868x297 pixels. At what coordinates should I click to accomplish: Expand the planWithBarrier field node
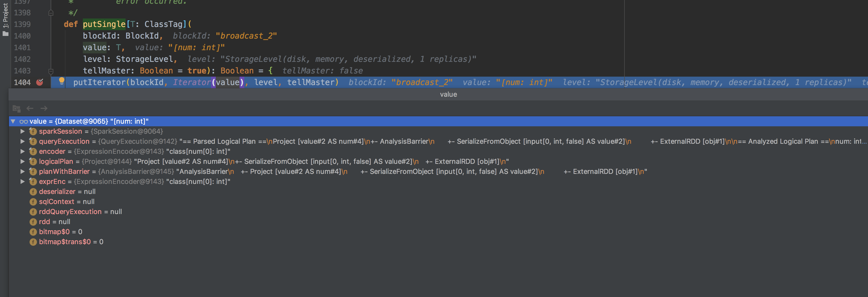[23, 171]
